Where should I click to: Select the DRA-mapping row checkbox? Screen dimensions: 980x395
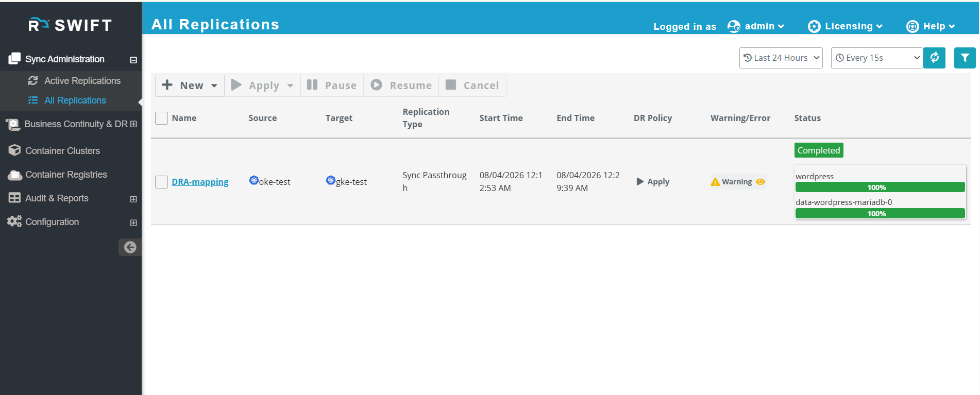(162, 182)
